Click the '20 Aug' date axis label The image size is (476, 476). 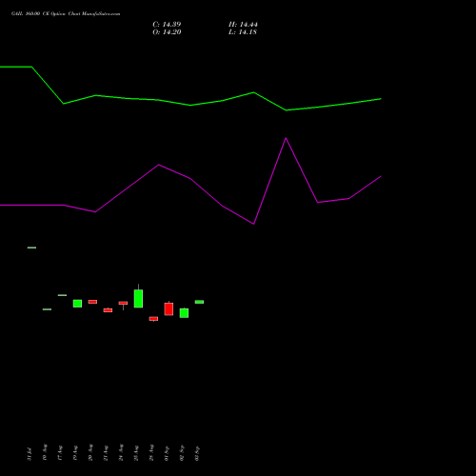90,452
